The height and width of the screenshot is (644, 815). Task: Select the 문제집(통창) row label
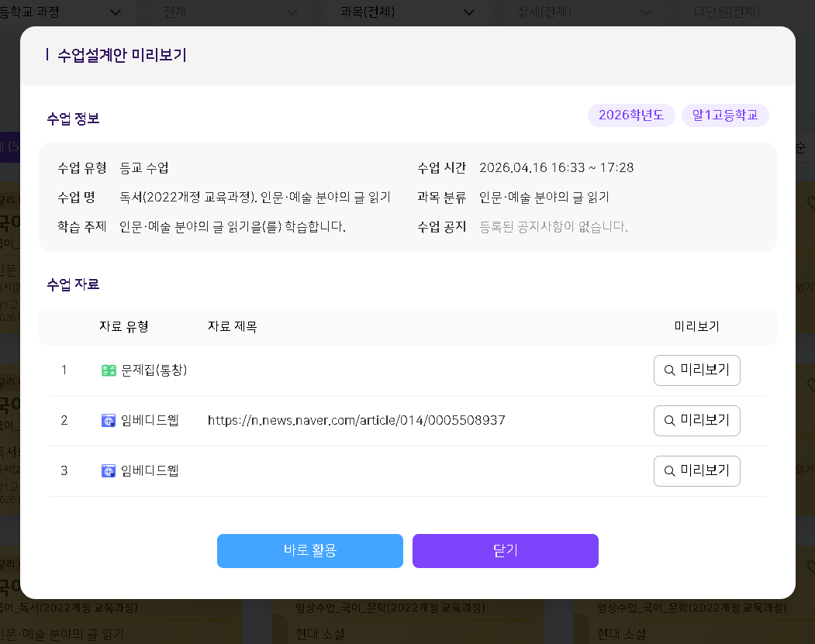tap(154, 370)
